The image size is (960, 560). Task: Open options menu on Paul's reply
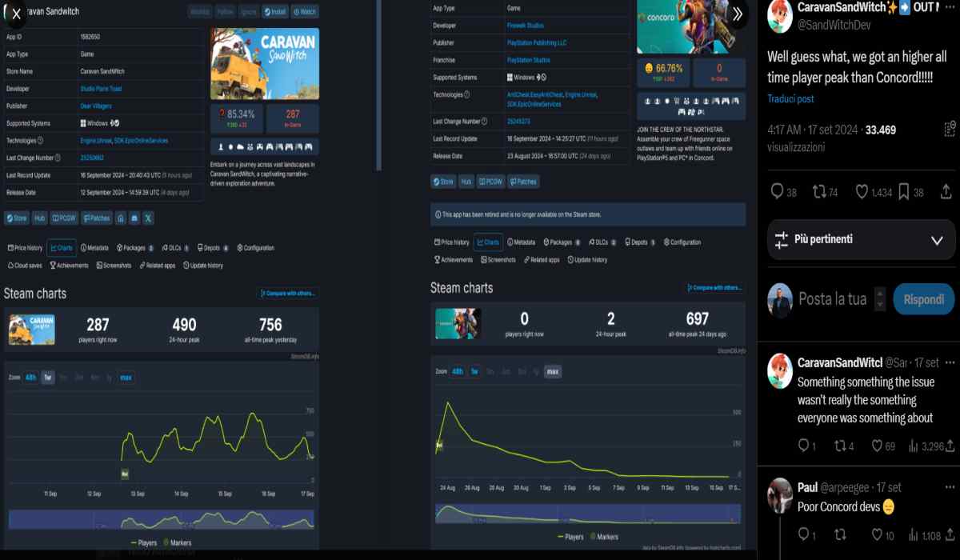coord(952,486)
